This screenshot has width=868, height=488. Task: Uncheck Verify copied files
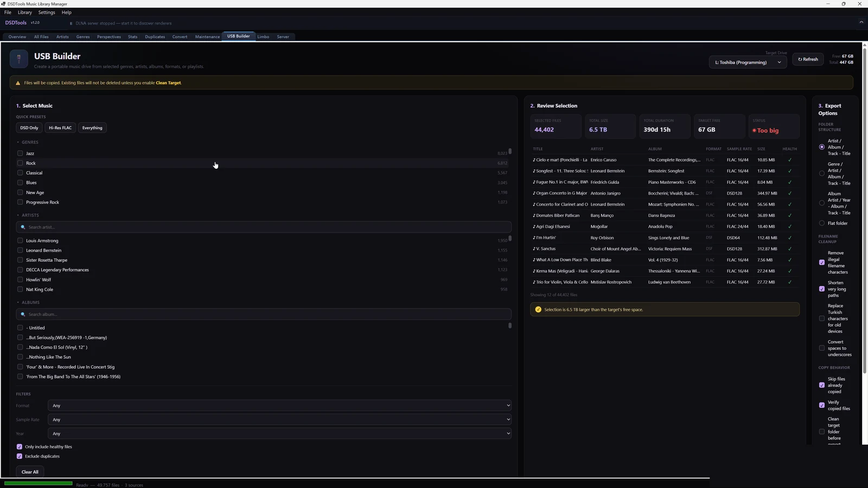(x=822, y=406)
